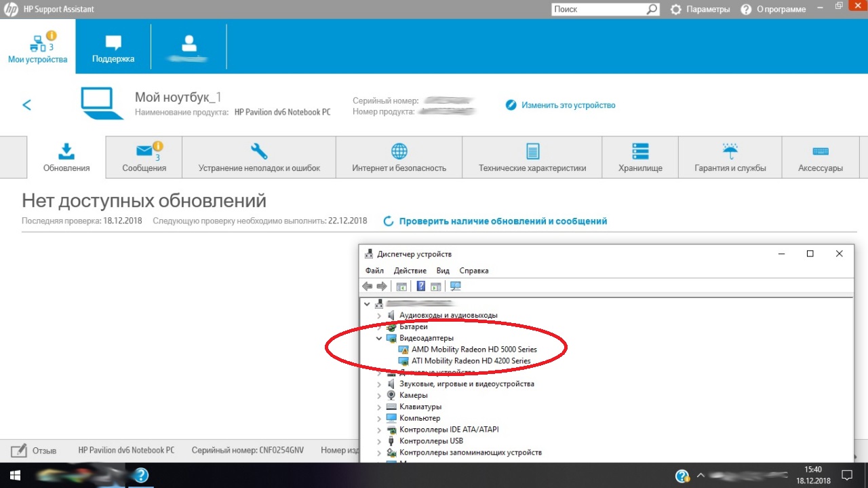Open Файл menu in Device Manager

tap(374, 270)
